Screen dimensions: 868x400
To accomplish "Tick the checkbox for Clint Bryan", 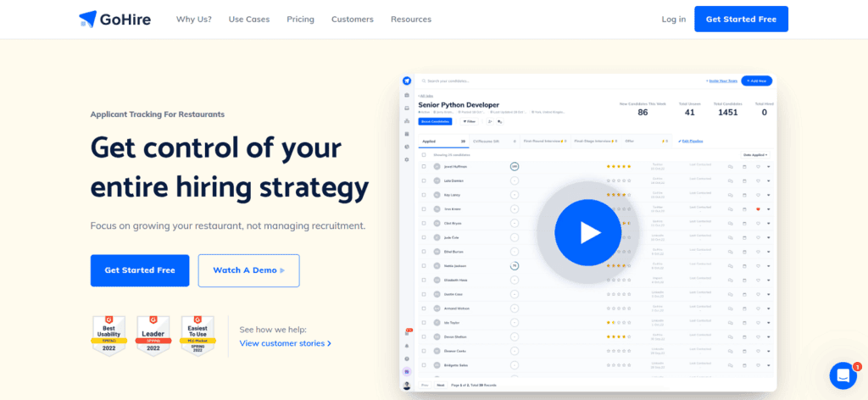I will point(424,223).
